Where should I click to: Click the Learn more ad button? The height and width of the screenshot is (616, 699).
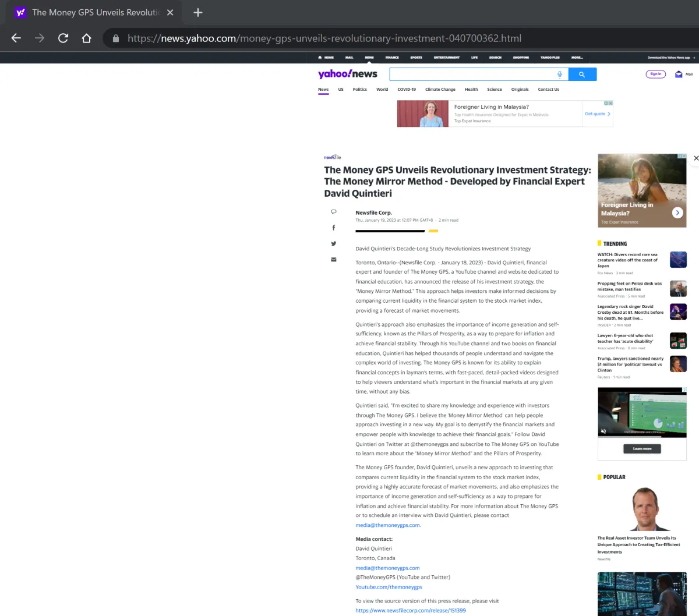[x=642, y=449]
